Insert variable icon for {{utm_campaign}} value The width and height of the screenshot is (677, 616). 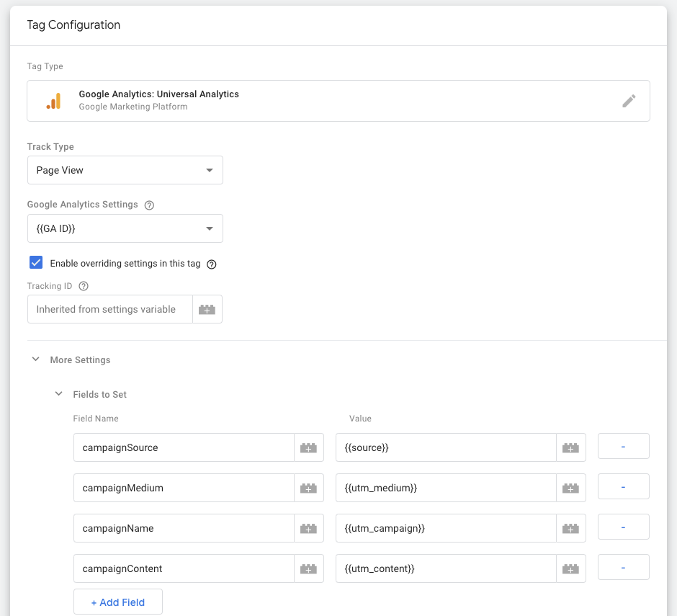click(571, 528)
